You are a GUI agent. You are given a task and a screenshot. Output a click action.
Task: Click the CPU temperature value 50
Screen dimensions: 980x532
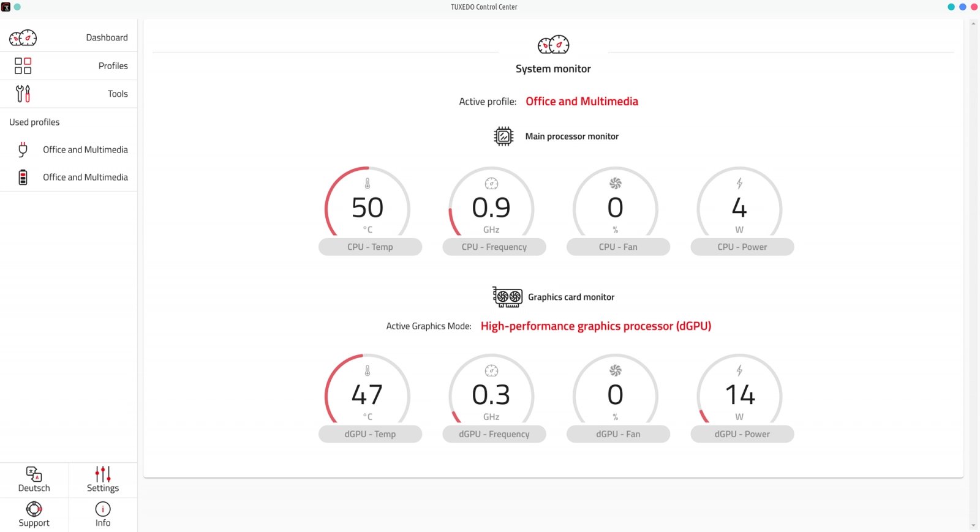coord(367,208)
